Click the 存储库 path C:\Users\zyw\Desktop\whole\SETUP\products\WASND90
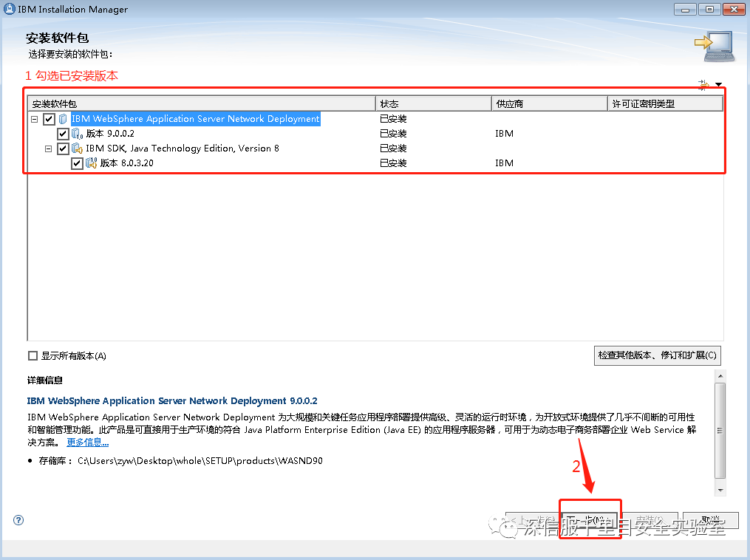 [x=200, y=460]
